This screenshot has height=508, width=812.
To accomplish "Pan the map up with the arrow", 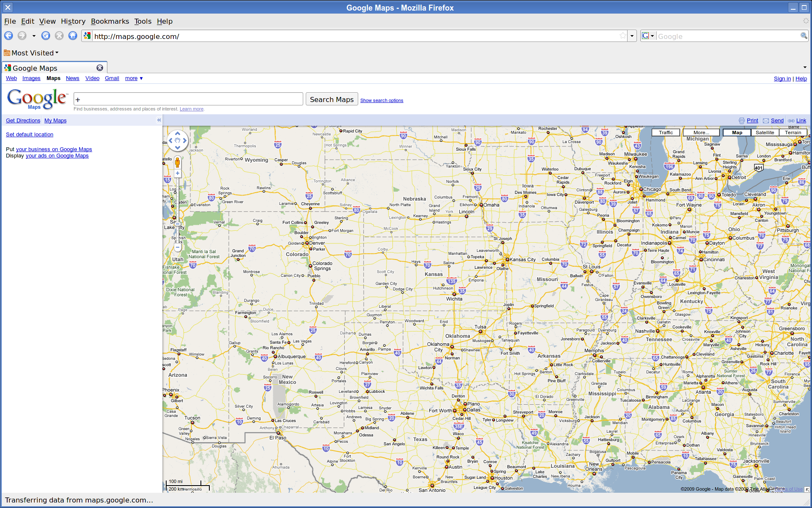I will pos(178,133).
